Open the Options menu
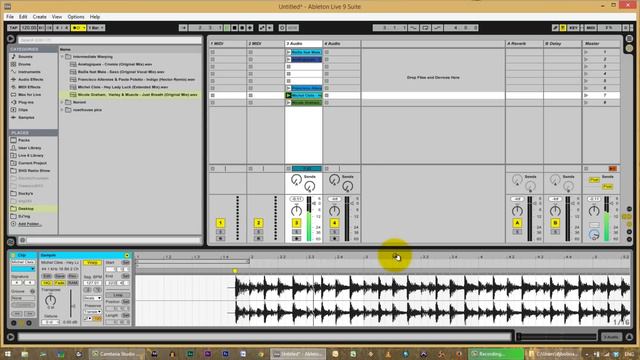 76,17
